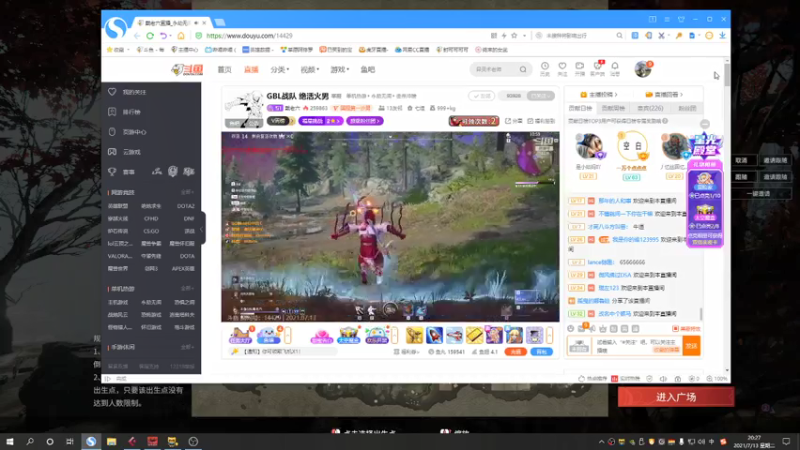
Task: Switch to the tab showing (226)
Action: (x=650, y=108)
